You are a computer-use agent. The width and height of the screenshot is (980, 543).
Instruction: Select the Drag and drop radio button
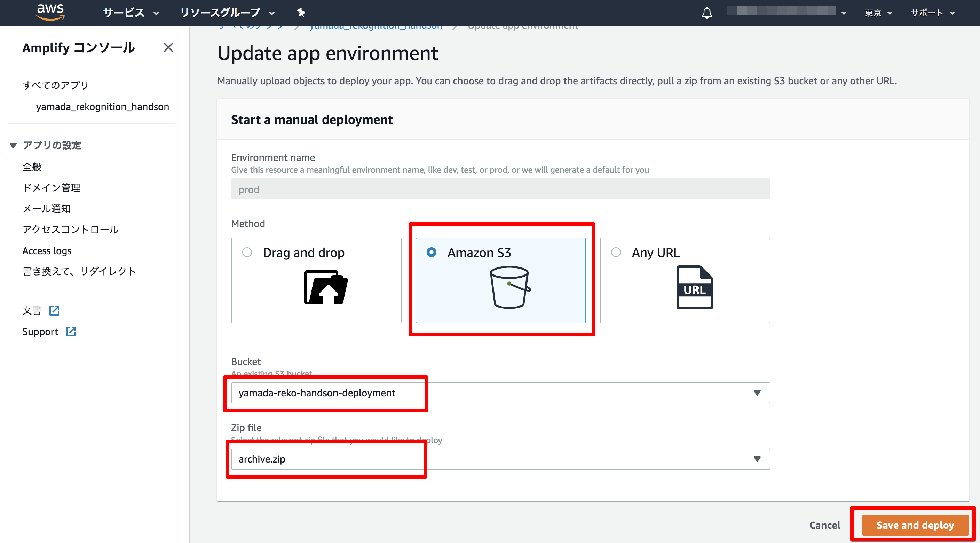(x=247, y=253)
